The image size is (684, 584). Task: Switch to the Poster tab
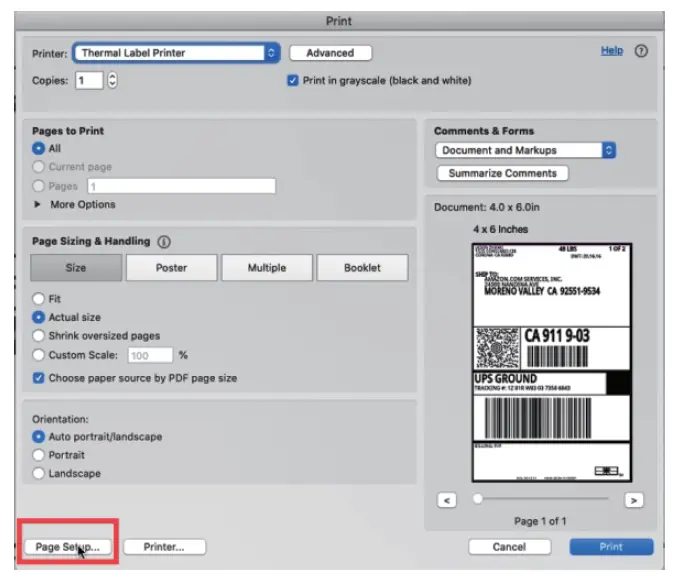click(171, 268)
